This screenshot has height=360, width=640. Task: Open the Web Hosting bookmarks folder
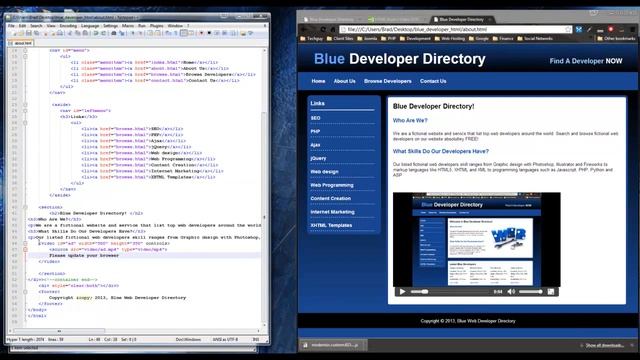pyautogui.click(x=450, y=39)
